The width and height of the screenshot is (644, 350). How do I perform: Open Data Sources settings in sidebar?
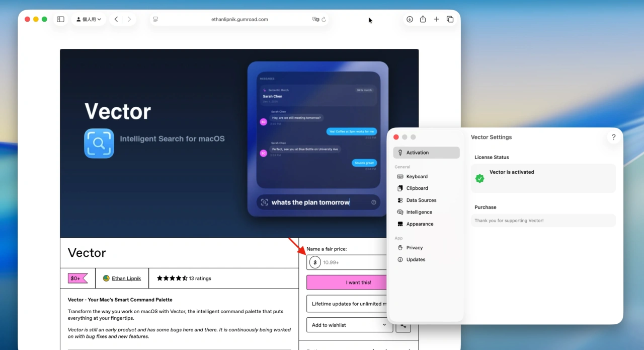(x=426, y=200)
